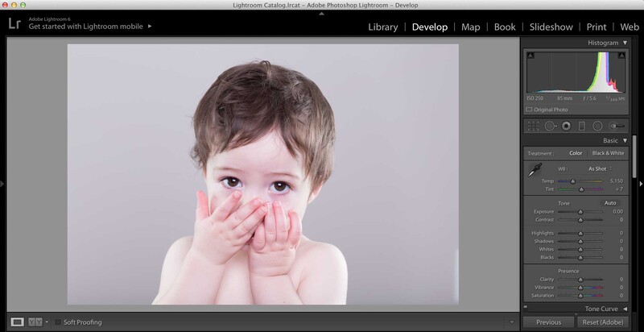Click the child photo in preview
Image resolution: width=644 pixels, height=332 pixels.
point(263,174)
